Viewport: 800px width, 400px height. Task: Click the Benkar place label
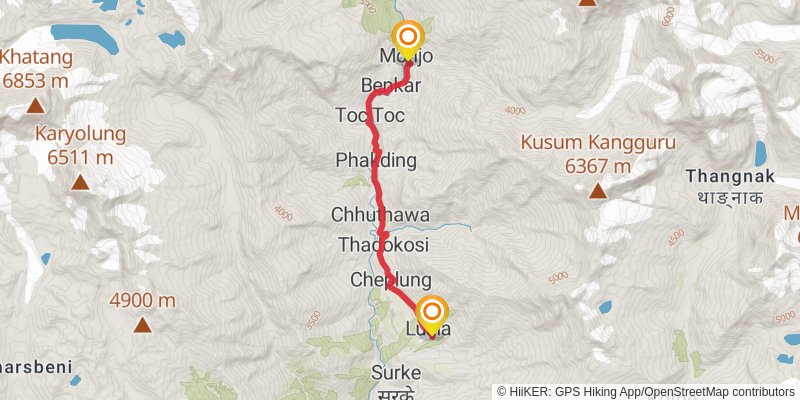[x=391, y=85]
